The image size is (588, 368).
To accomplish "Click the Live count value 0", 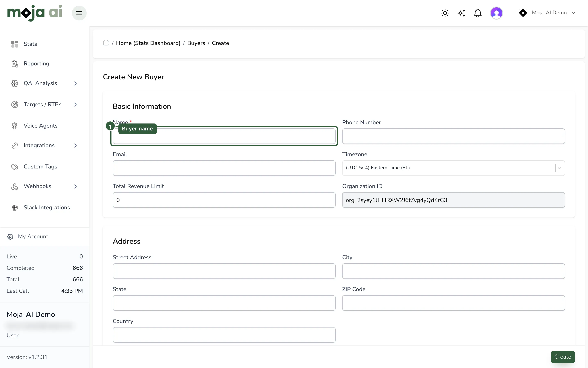I will (81, 257).
